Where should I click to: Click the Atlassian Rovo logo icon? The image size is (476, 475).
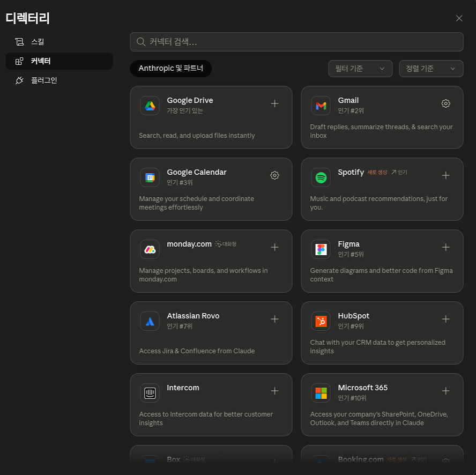point(150,321)
